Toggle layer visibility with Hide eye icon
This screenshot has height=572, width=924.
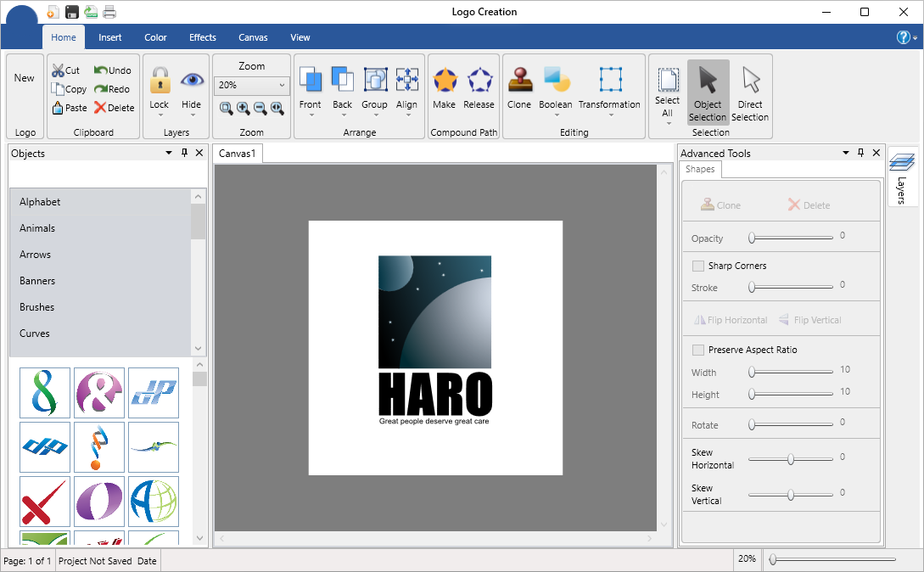192,81
